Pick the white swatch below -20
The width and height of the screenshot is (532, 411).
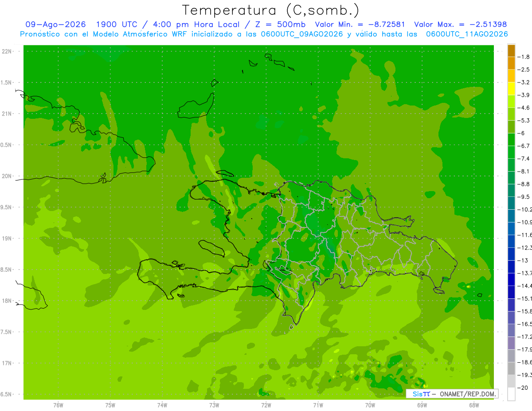click(x=511, y=394)
